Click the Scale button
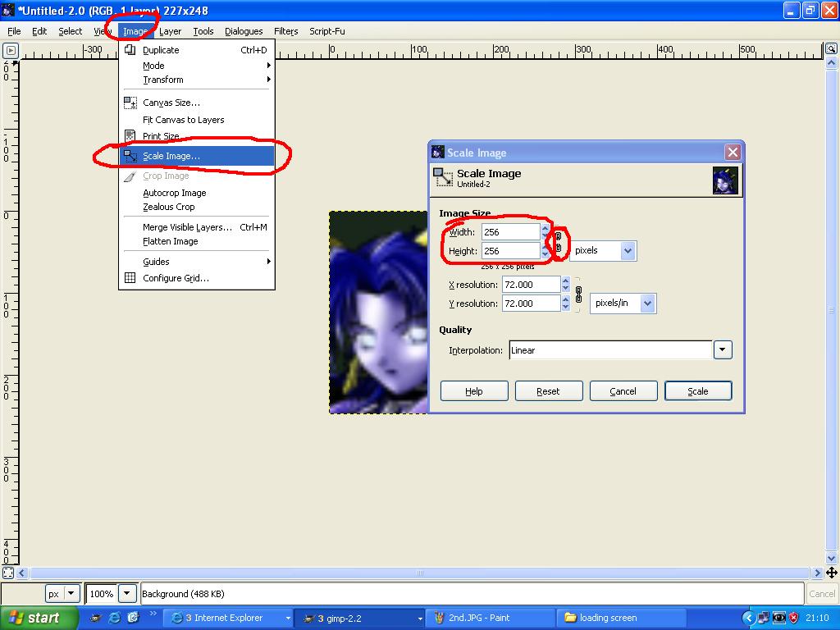 pos(698,391)
